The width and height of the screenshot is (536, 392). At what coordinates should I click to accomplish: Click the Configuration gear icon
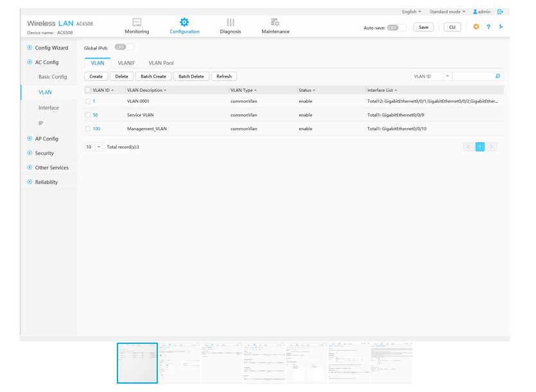(184, 22)
